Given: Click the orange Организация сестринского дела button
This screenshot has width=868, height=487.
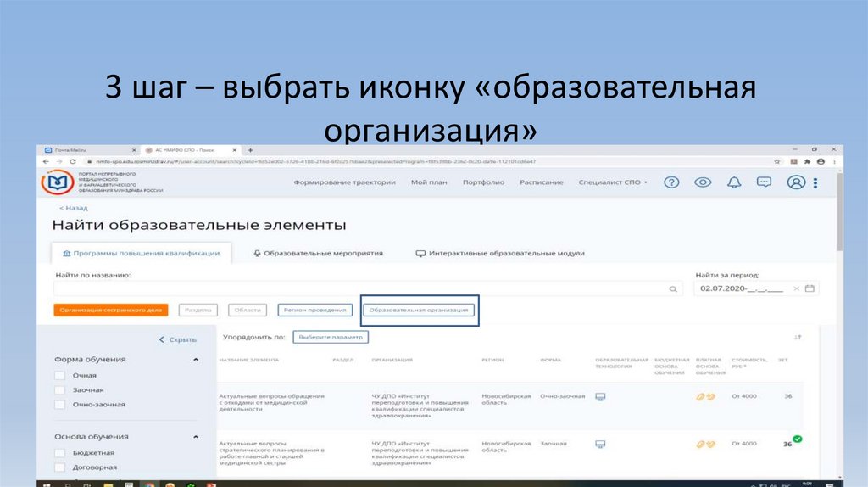Looking at the screenshot, I should [111, 311].
